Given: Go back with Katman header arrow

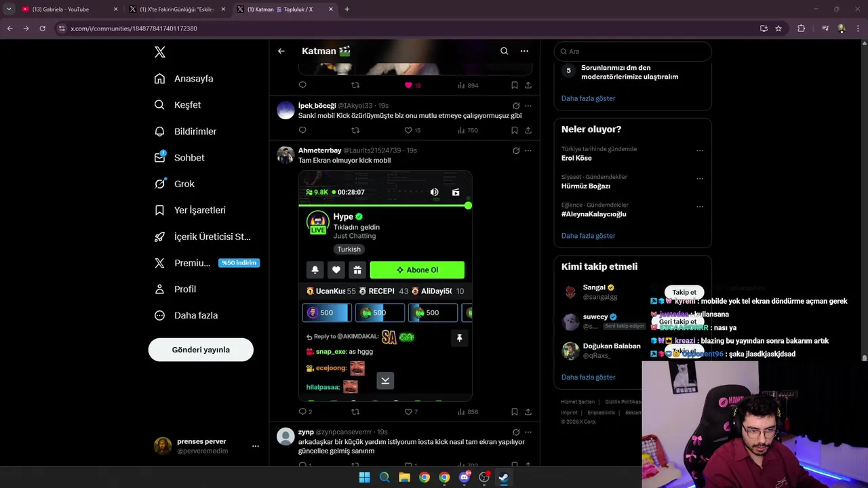Looking at the screenshot, I should coord(281,51).
